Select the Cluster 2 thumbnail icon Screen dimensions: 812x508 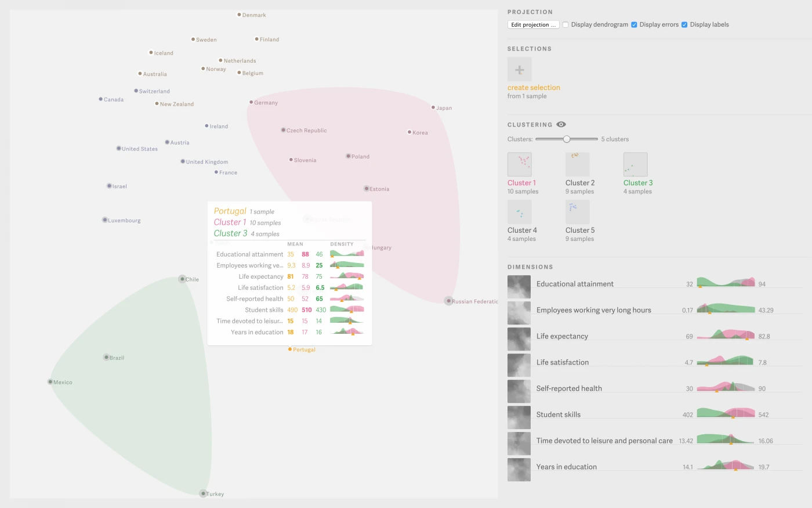(577, 164)
